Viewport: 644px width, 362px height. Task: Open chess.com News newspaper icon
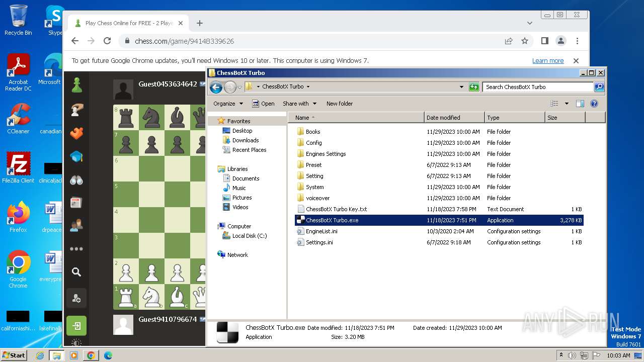(76, 203)
